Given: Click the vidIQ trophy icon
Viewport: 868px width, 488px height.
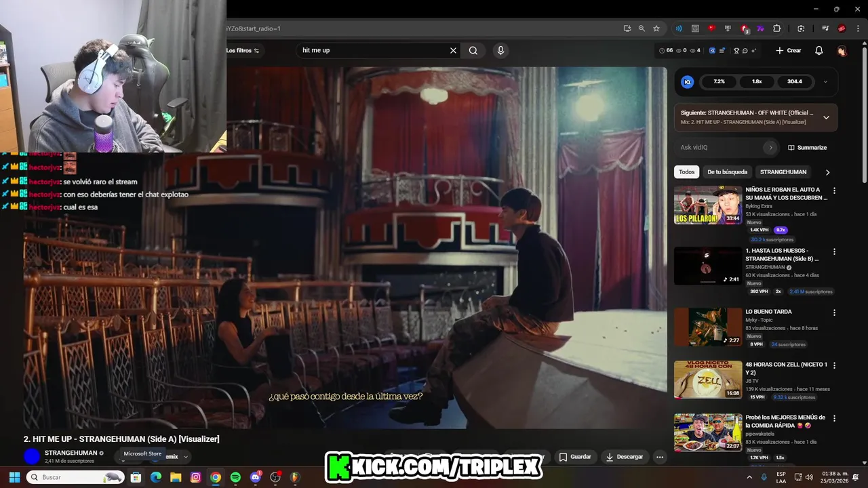Looking at the screenshot, I should pos(736,51).
